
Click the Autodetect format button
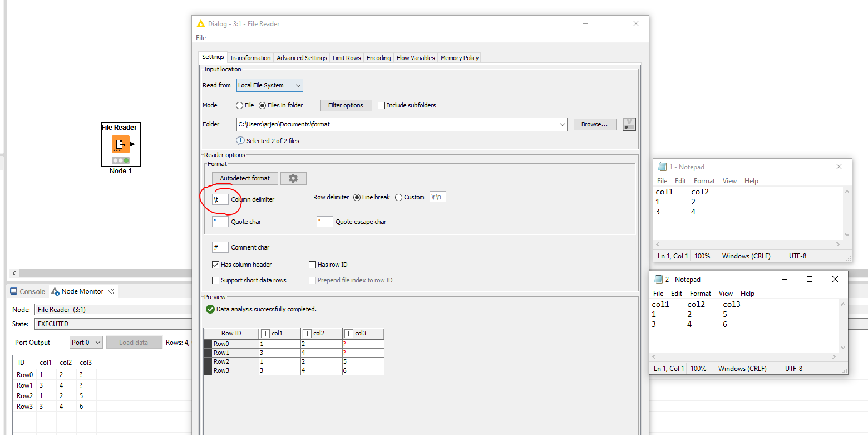tap(245, 178)
